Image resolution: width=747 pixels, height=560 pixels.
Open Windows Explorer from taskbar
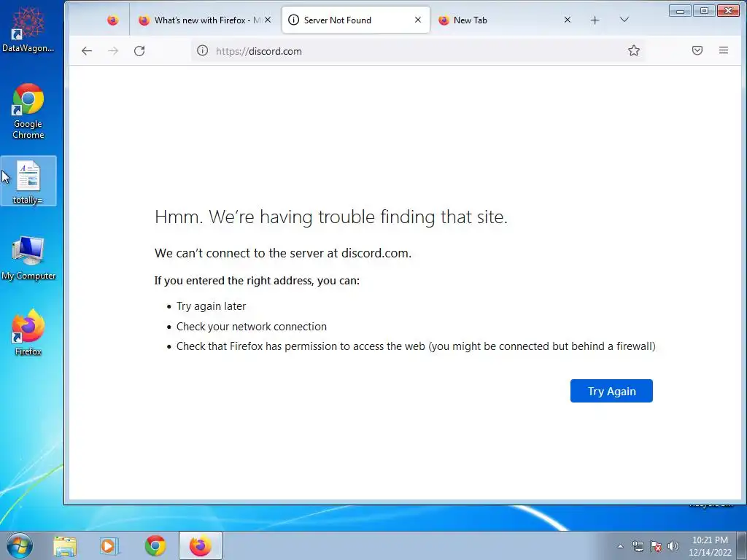click(x=65, y=546)
